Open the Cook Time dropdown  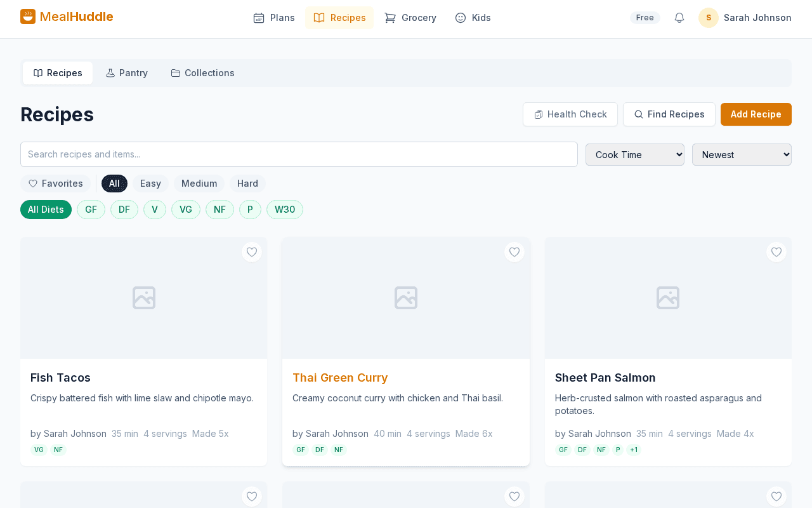pos(634,154)
